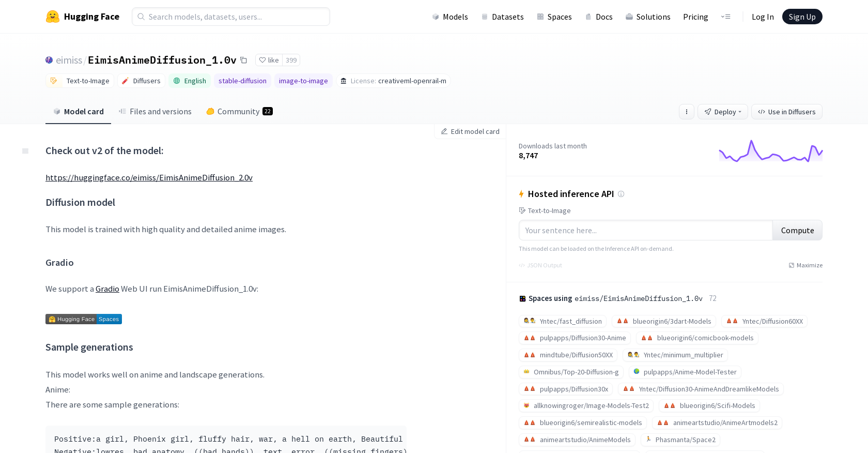Click the info icon beside Hosted inference API

[621, 194]
